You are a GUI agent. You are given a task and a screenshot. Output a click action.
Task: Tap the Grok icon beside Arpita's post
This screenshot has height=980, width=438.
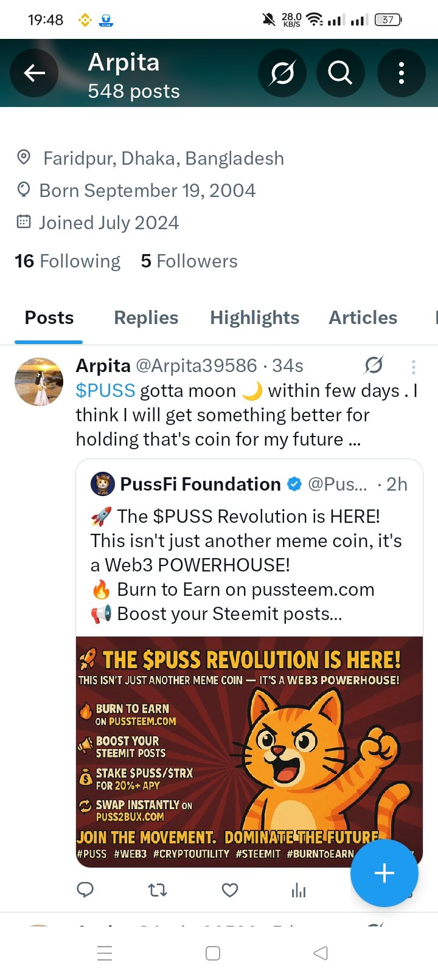374,365
